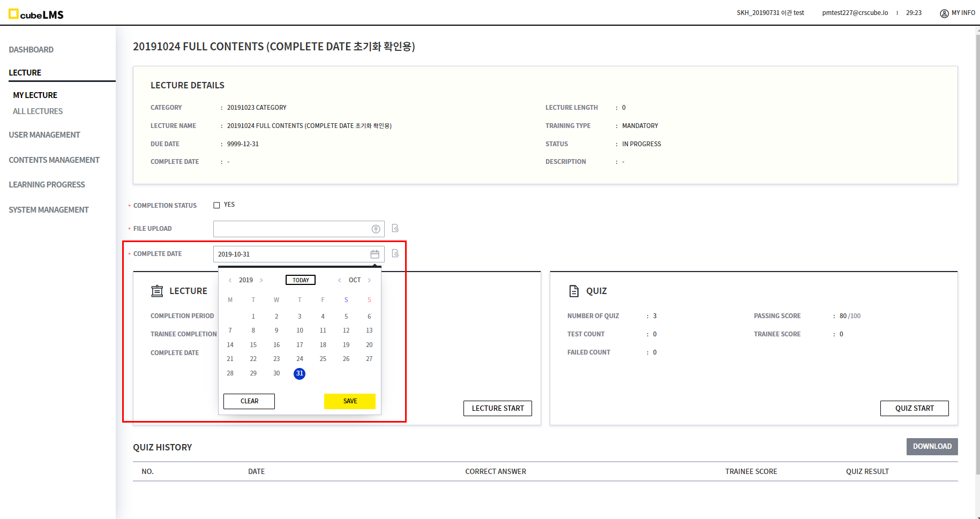Go to previous year in calendar
This screenshot has height=519, width=980.
click(230, 280)
